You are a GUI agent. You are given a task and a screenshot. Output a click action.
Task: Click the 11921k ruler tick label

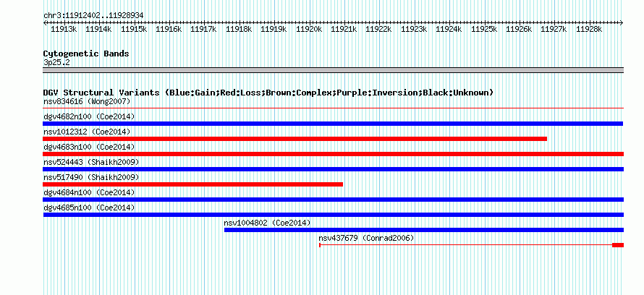[344, 29]
